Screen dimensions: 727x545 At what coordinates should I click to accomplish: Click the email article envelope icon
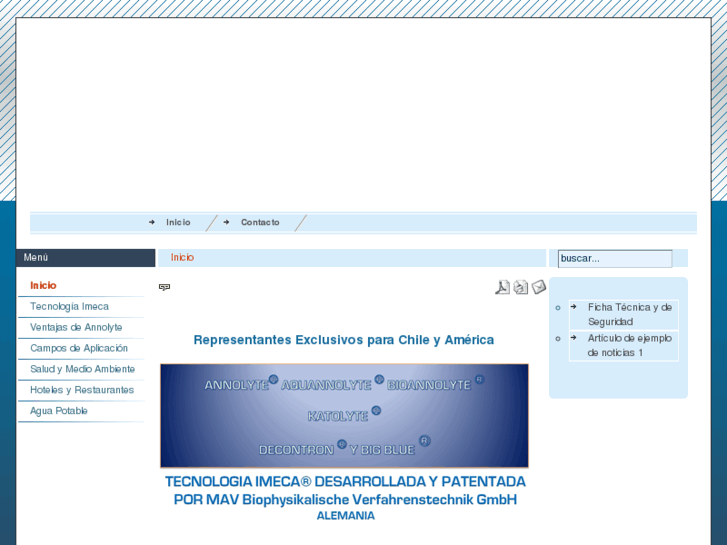coord(538,287)
